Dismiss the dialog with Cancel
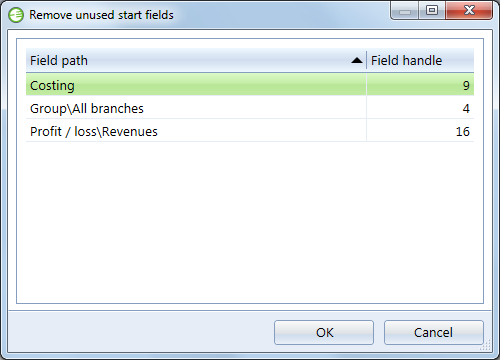This screenshot has width=500, height=360. 433,332
